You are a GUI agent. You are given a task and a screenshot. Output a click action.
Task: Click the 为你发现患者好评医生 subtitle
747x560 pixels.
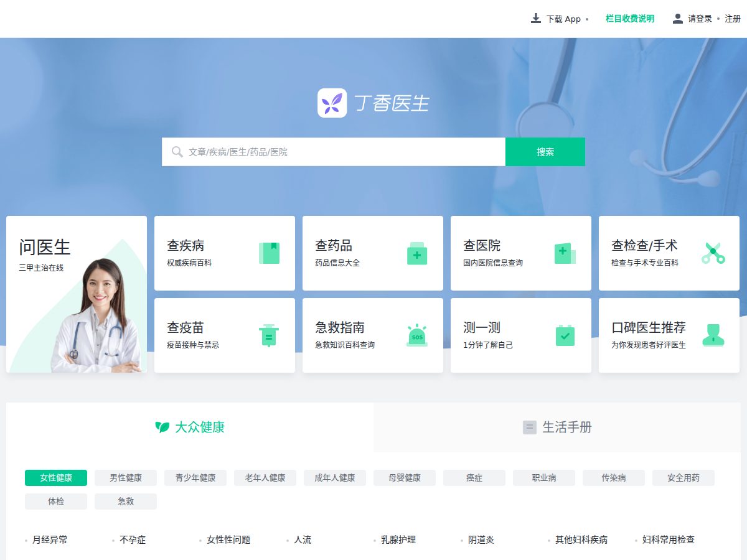tap(649, 345)
